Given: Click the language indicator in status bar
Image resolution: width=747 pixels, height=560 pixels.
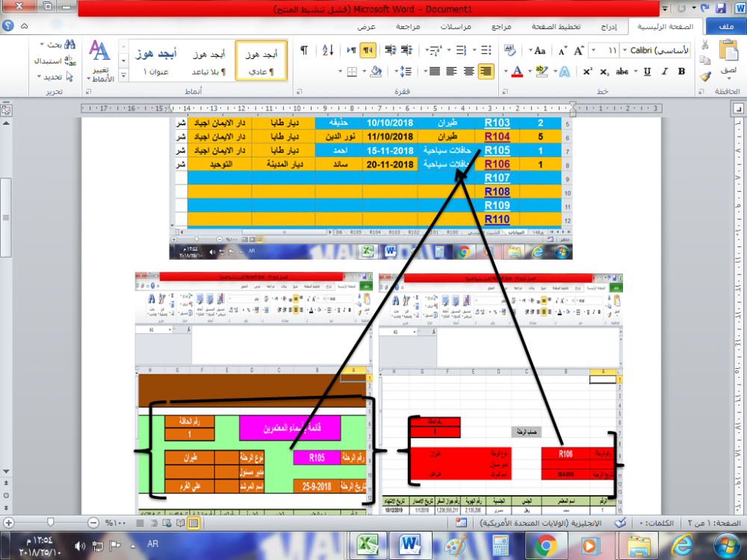Looking at the screenshot, I should tap(540, 523).
